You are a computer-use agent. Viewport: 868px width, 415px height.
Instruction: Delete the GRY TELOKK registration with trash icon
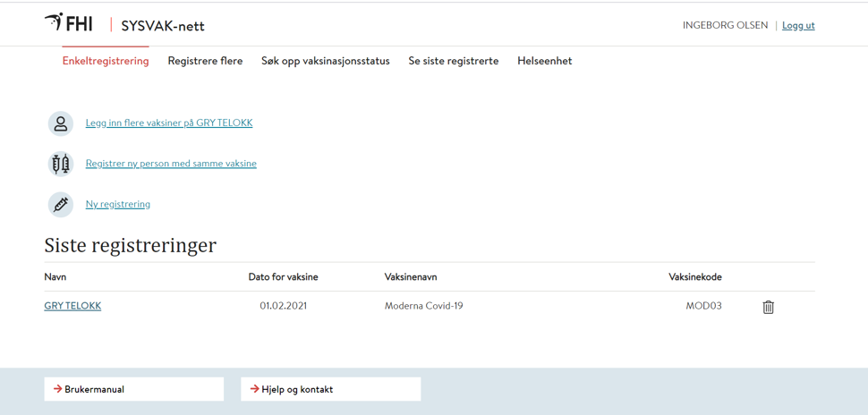[x=768, y=307]
